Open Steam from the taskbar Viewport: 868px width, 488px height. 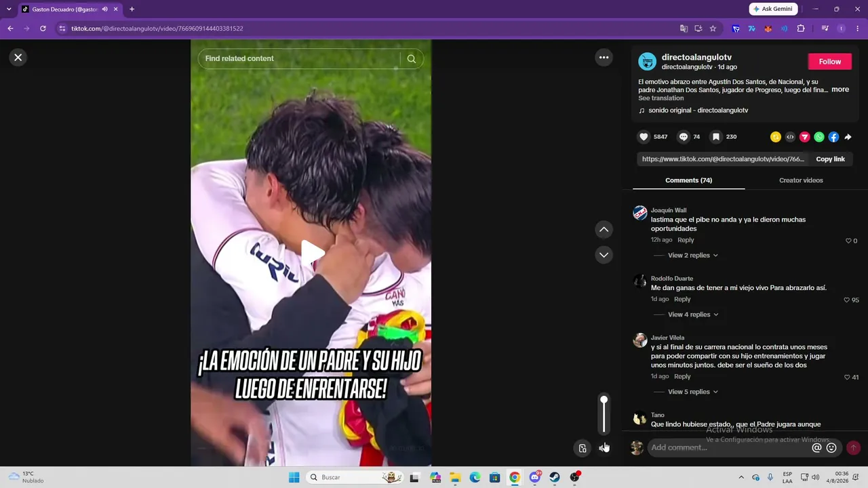tap(555, 477)
